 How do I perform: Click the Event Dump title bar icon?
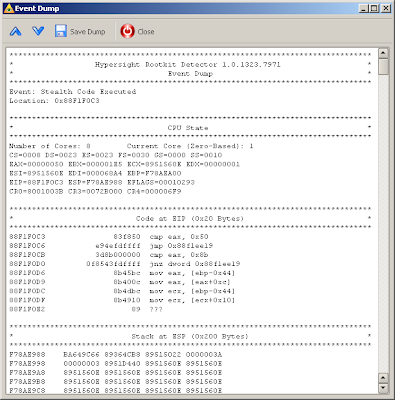(x=9, y=9)
